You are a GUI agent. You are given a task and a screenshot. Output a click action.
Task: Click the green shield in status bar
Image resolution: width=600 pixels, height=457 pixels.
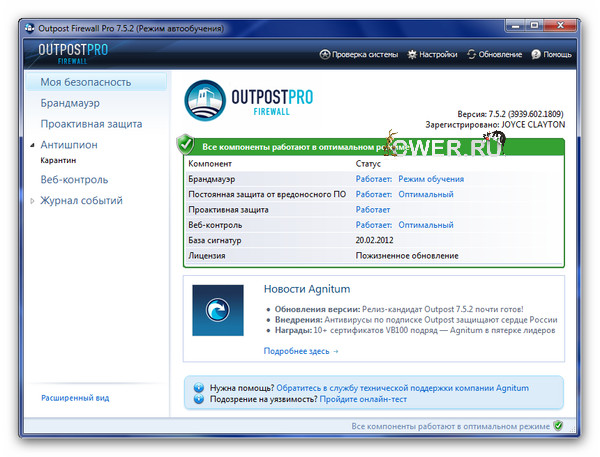(558, 426)
